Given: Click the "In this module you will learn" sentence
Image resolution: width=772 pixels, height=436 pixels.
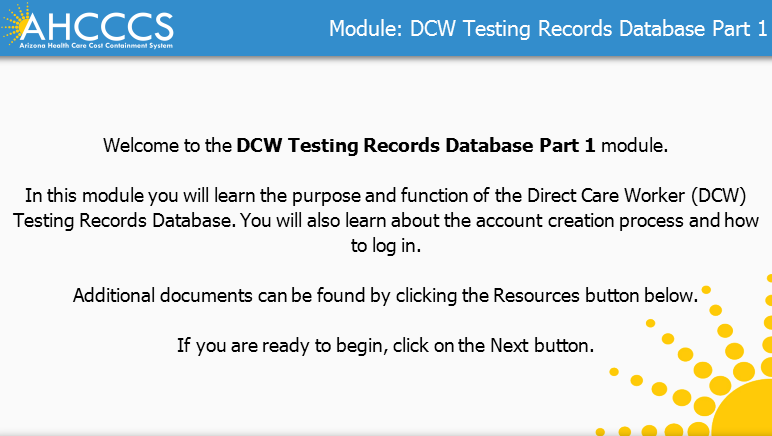Looking at the screenshot, I should tap(139, 194).
